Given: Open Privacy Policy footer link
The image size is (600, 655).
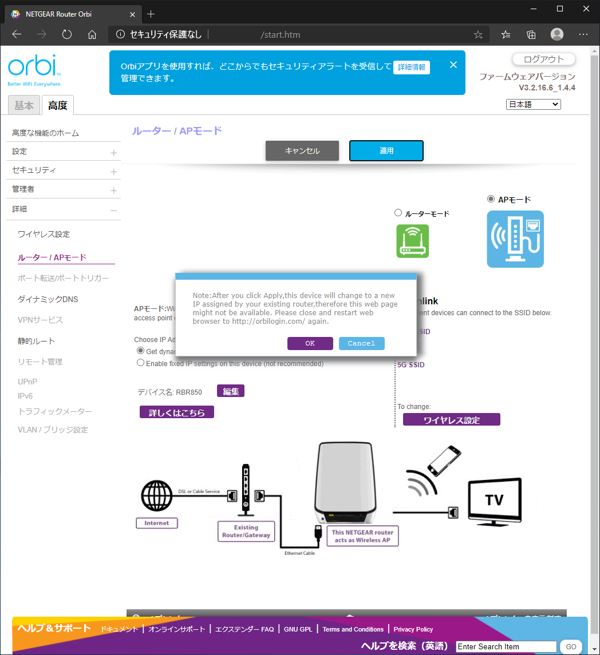Looking at the screenshot, I should coord(413,629).
